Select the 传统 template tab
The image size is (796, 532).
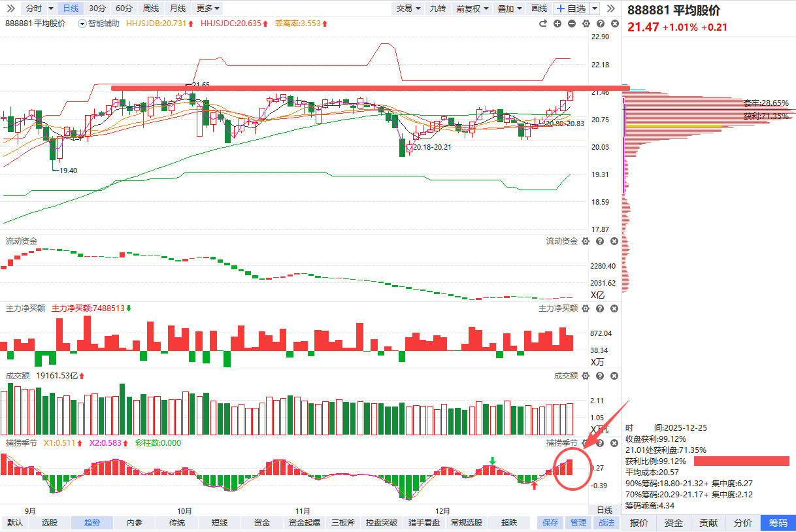(177, 523)
